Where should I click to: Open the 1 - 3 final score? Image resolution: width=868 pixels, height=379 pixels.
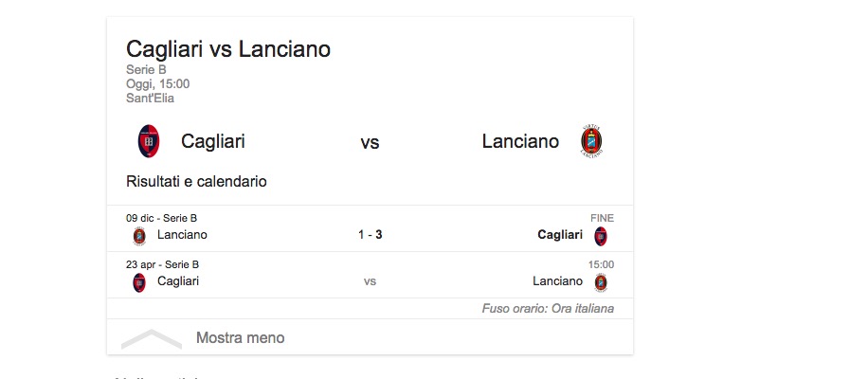point(370,235)
